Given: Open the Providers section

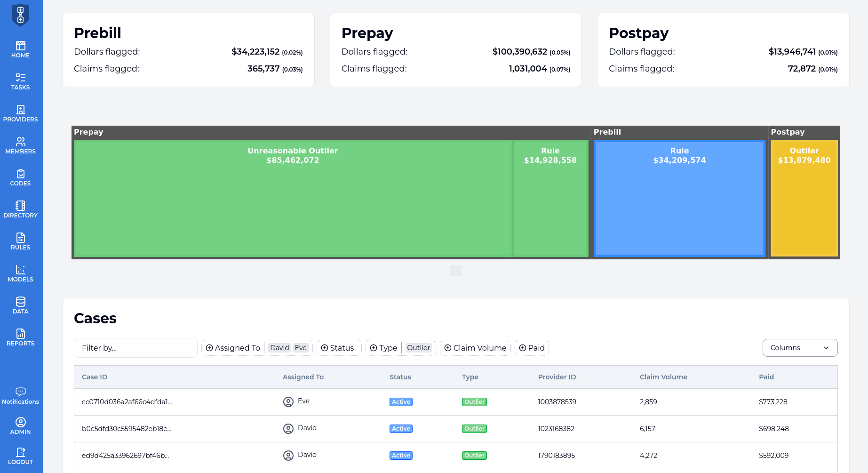Looking at the screenshot, I should click(x=20, y=113).
